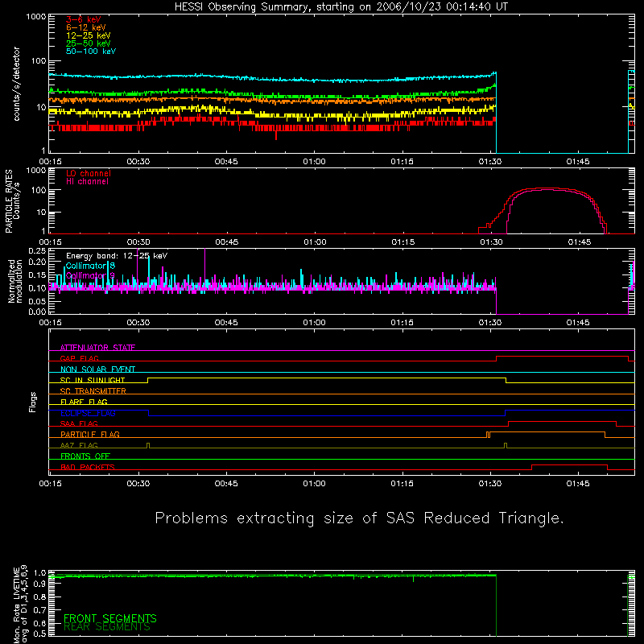Click the particle rates peak curve
Viewport: 644px width, 644px height.
point(548,189)
